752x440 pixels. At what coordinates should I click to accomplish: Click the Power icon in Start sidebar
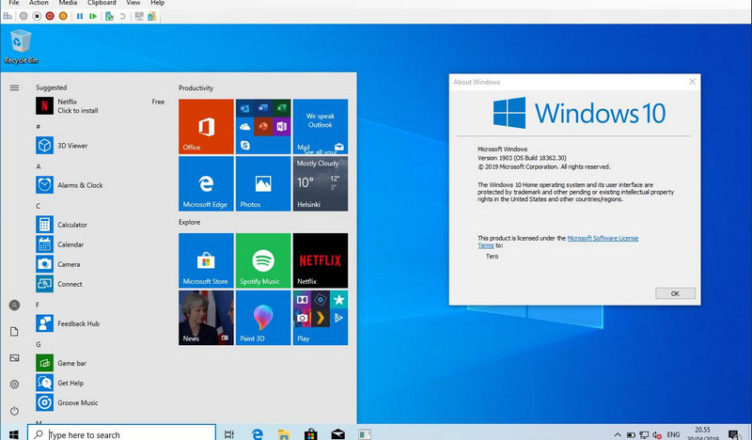pos(14,411)
